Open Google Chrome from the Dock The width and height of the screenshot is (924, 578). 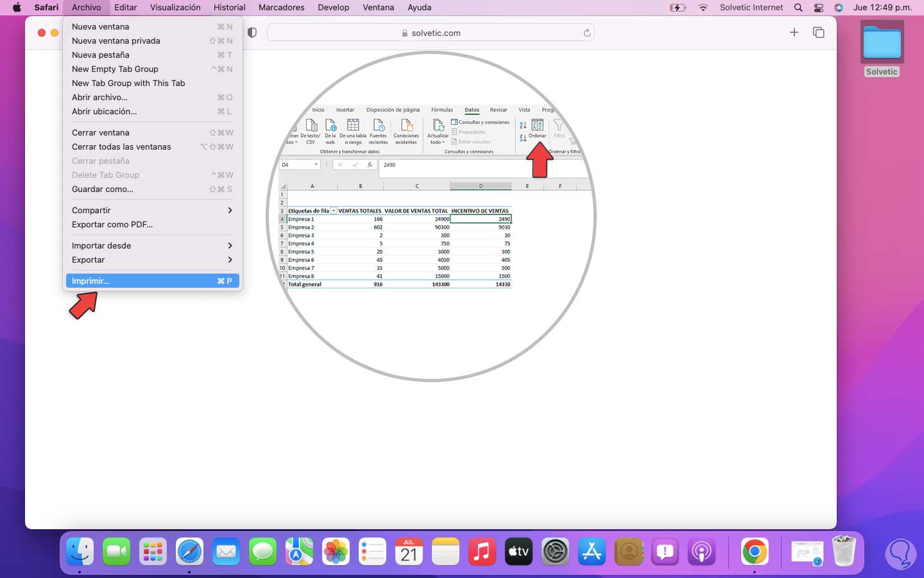[755, 552]
